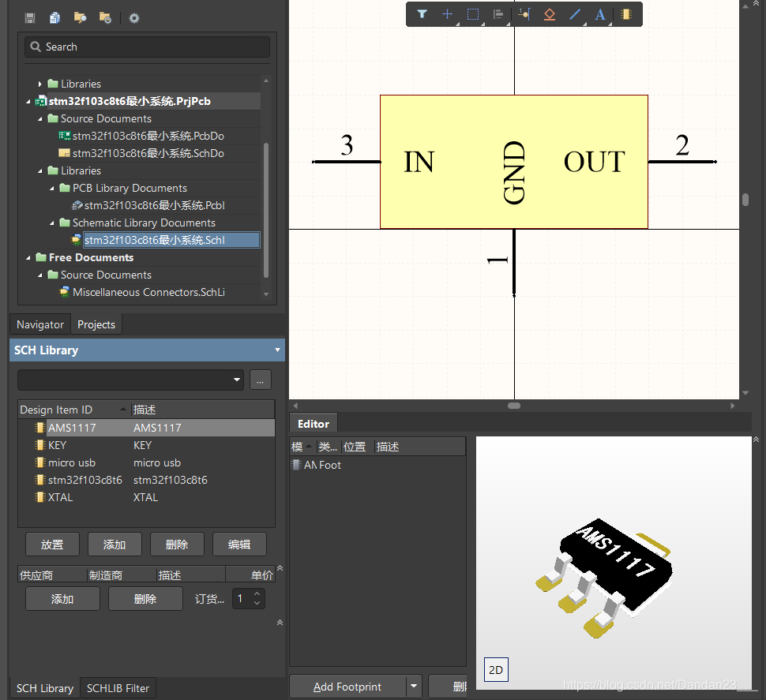
Task: Click the 放置 (Place) button
Action: [52, 545]
